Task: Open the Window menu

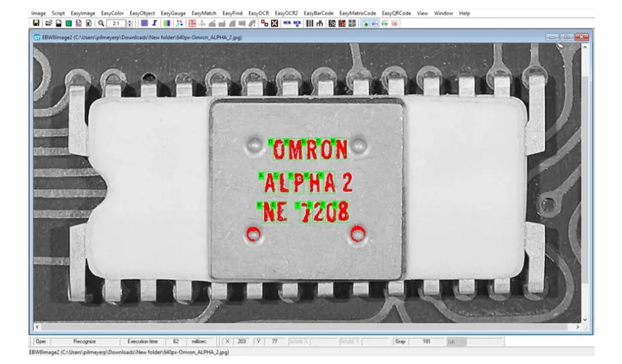Action: [443, 13]
